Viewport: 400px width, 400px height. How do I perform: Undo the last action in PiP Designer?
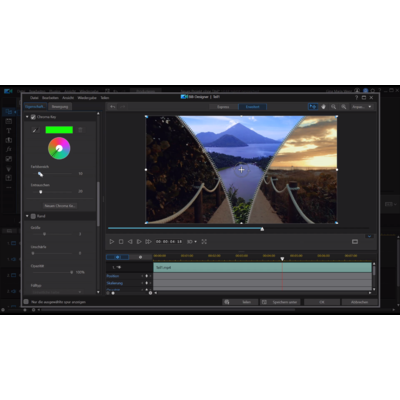(113, 107)
